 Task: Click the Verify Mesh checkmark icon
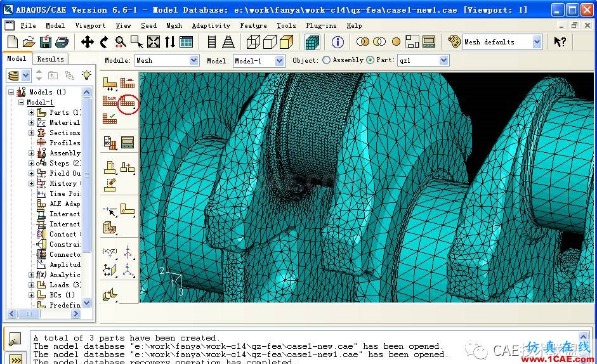coord(110,118)
